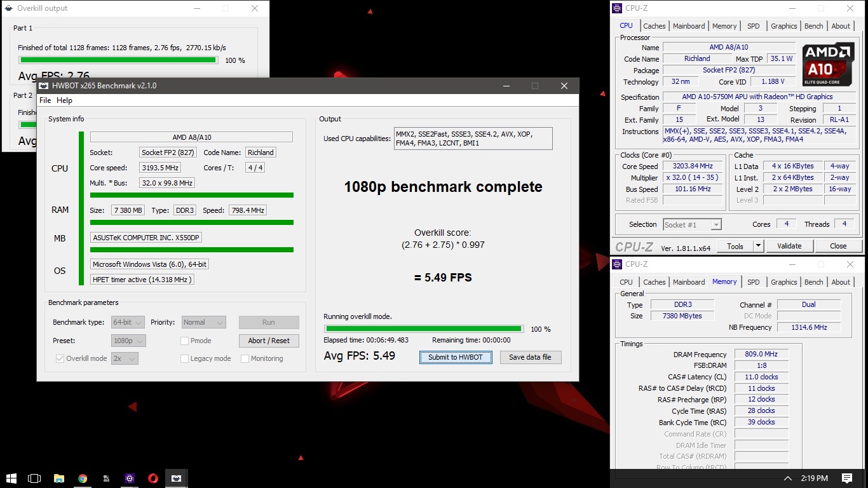868x488 pixels.
Task: Click the clock showing 2:19 PM
Action: click(x=814, y=478)
